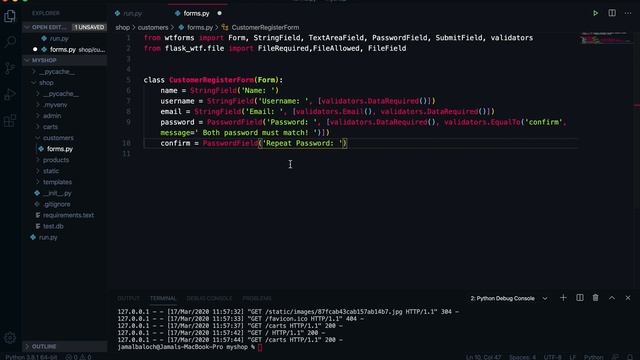
Task: Open the 2: Python Debug Console dropdown
Action: (x=509, y=298)
